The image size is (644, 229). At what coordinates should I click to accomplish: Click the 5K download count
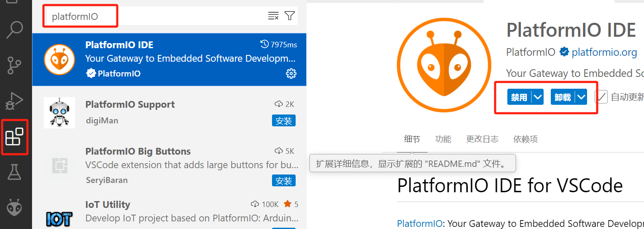click(284, 151)
